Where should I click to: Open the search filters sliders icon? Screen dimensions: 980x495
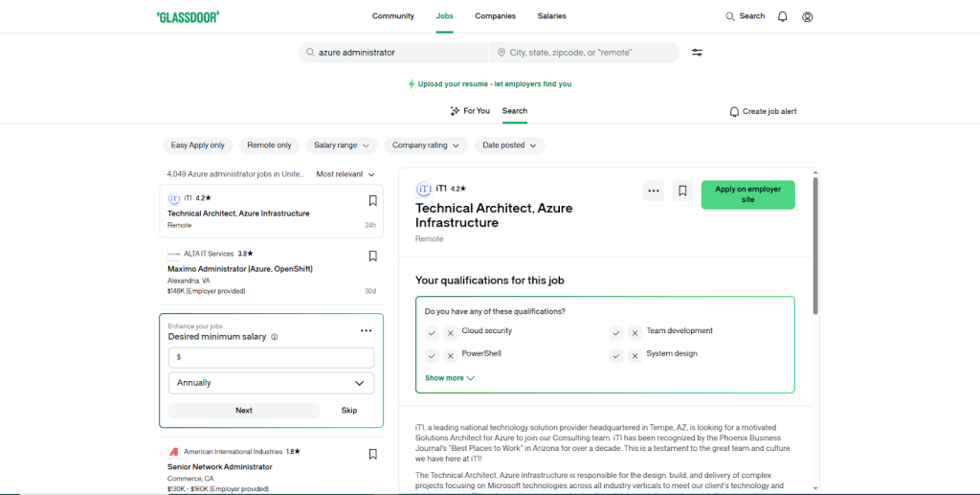point(698,53)
